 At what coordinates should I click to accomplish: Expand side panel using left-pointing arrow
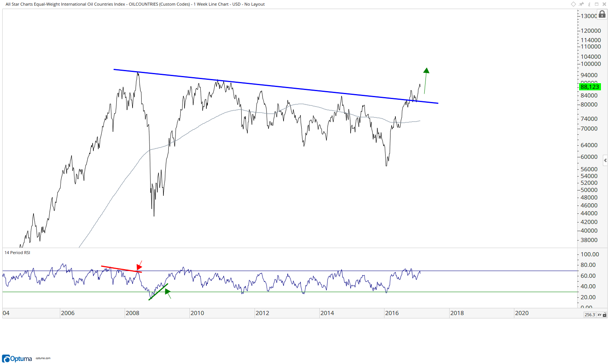click(605, 160)
